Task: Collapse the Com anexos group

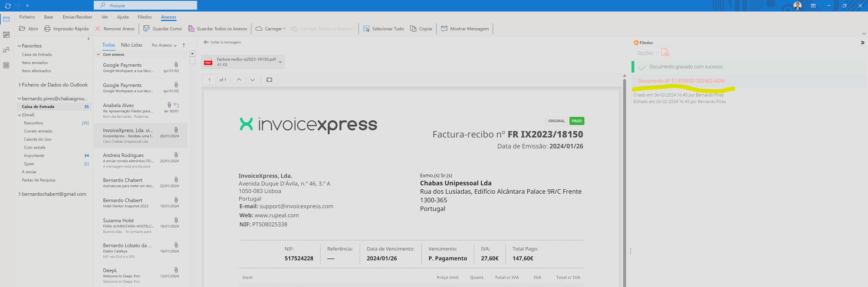Action: click(x=98, y=54)
